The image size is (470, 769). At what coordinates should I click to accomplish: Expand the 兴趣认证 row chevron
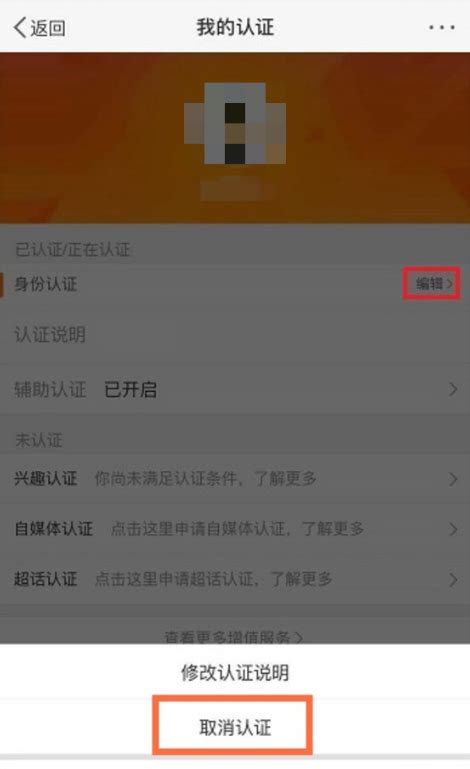452,479
